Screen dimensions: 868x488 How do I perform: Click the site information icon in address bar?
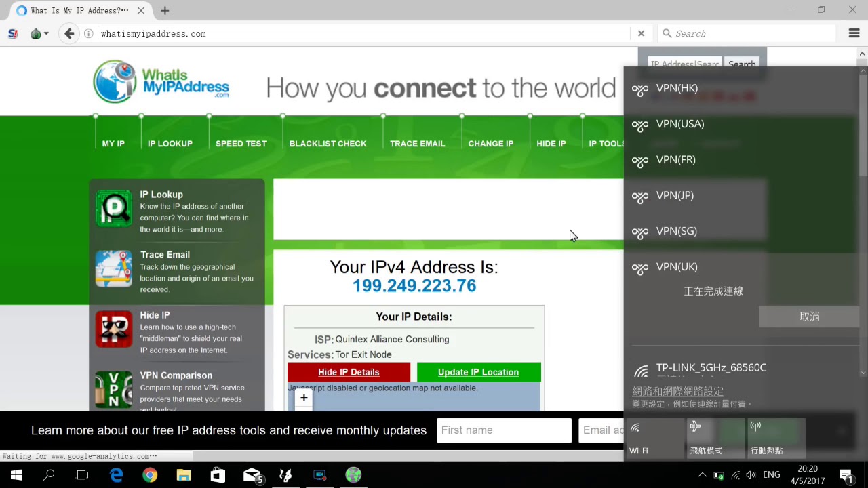(x=89, y=33)
